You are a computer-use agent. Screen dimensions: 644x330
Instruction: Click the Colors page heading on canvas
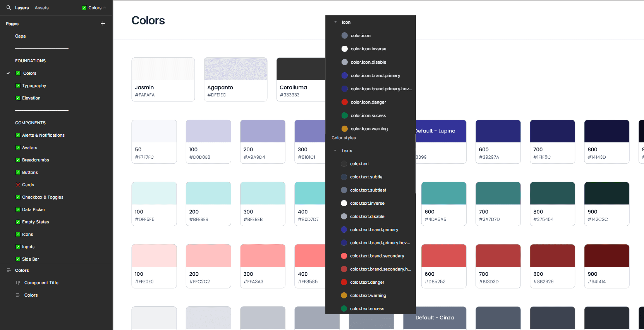pyautogui.click(x=148, y=21)
